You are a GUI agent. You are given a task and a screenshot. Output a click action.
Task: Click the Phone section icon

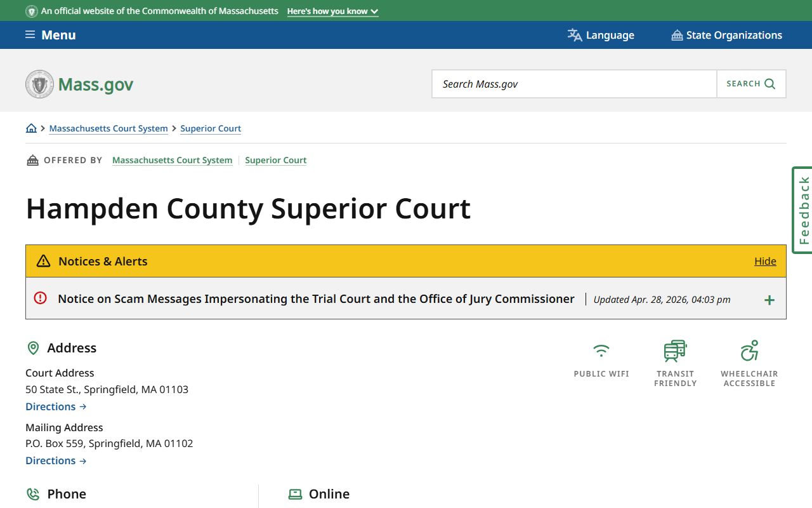click(x=33, y=494)
